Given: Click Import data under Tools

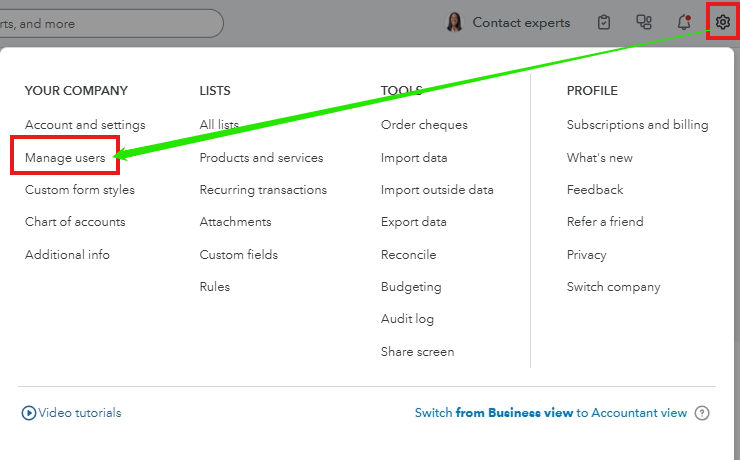Looking at the screenshot, I should (414, 158).
